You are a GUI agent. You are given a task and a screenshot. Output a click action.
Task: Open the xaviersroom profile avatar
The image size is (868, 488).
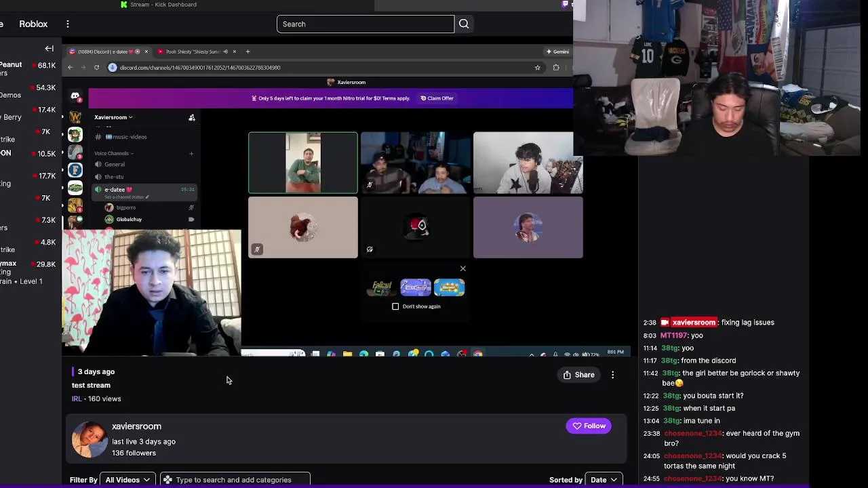pyautogui.click(x=90, y=439)
